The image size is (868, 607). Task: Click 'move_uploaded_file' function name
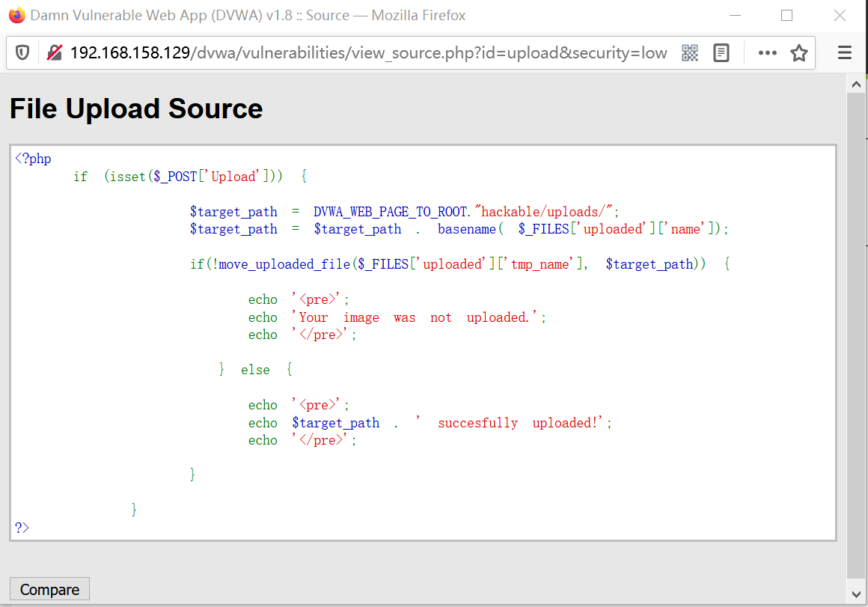coord(284,265)
